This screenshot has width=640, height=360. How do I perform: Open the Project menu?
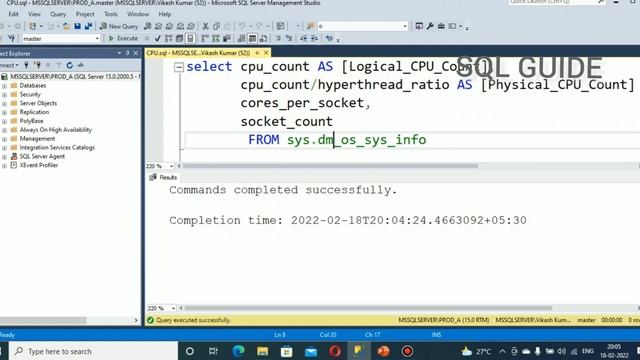85,14
